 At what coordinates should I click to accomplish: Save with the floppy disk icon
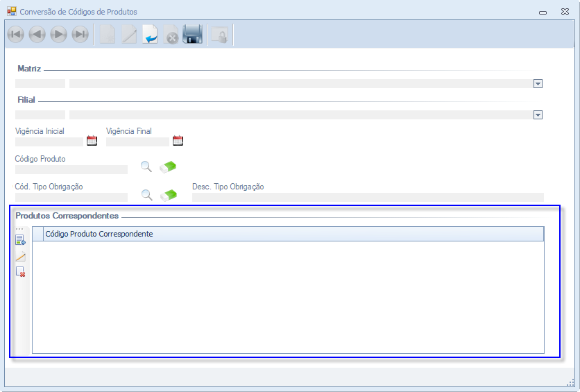(192, 35)
